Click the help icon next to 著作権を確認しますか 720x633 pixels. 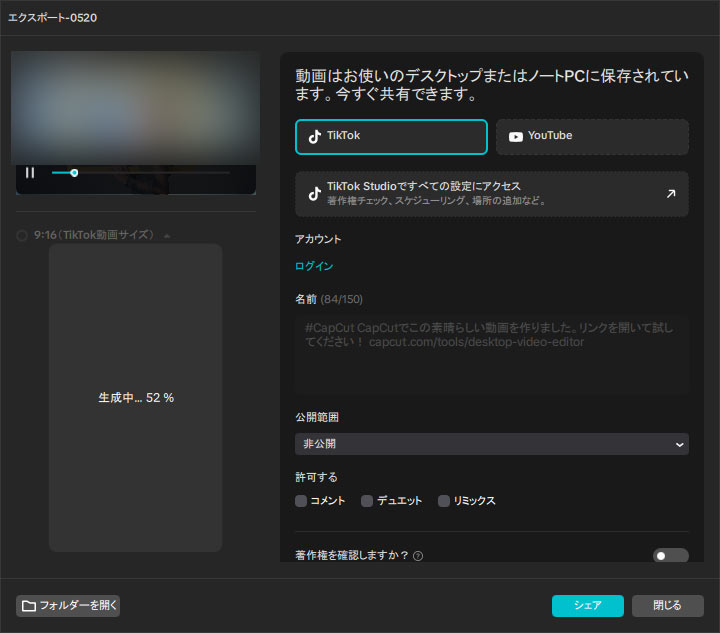point(418,556)
